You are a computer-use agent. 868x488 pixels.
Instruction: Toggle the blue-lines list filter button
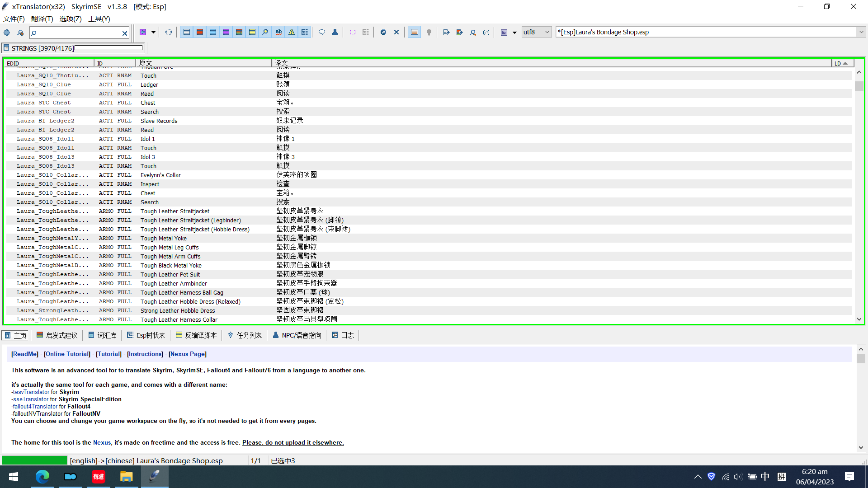212,32
